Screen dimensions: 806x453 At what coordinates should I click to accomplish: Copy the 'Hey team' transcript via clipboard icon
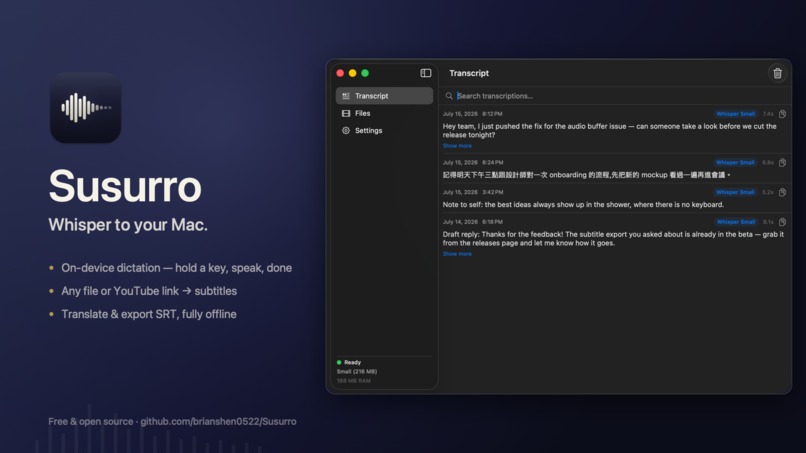coord(782,114)
